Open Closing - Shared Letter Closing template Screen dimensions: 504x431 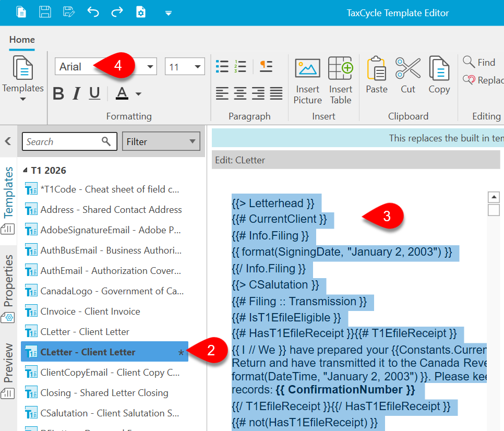click(x=104, y=393)
